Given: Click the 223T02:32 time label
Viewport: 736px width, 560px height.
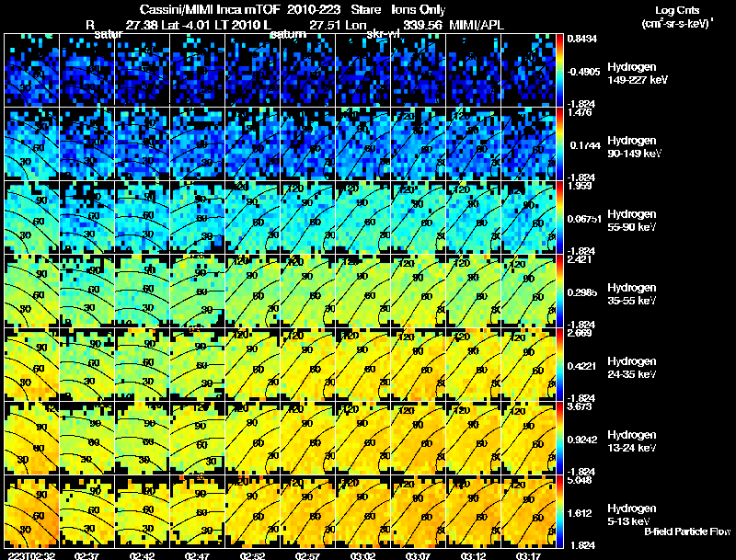Looking at the screenshot, I should pyautogui.click(x=31, y=555).
